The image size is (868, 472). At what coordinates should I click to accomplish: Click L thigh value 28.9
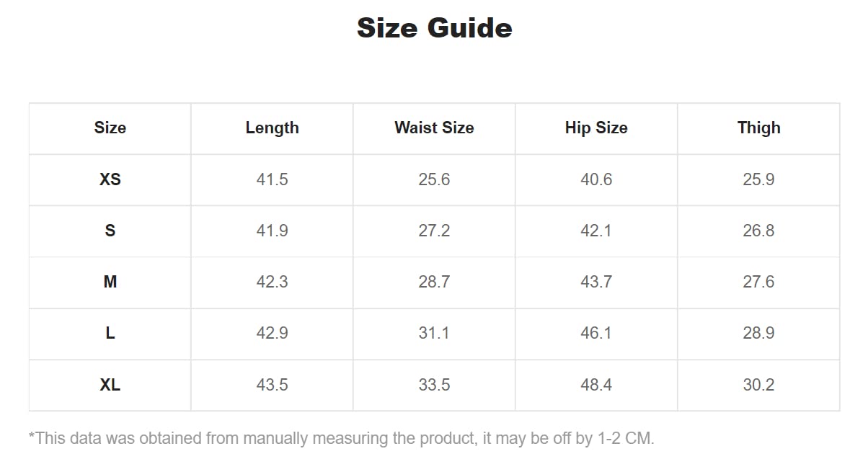758,333
